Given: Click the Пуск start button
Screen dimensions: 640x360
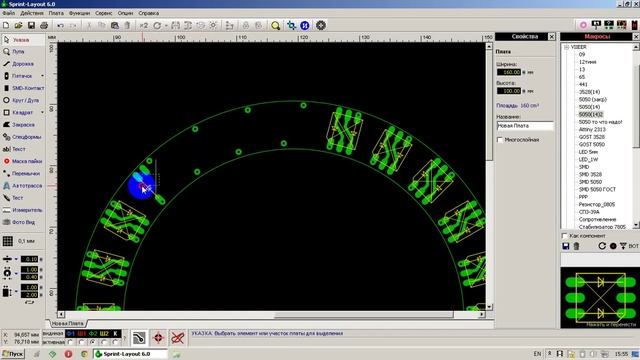Looking at the screenshot, I should point(13,354).
